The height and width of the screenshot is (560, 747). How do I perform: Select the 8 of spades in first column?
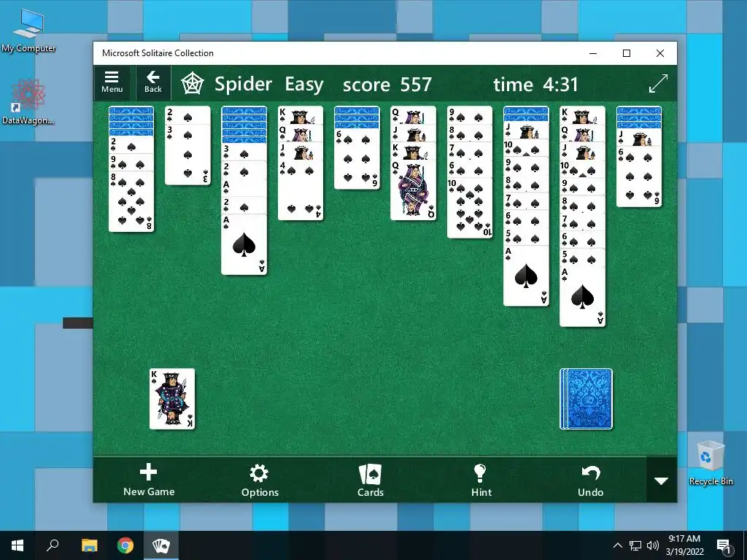click(131, 201)
